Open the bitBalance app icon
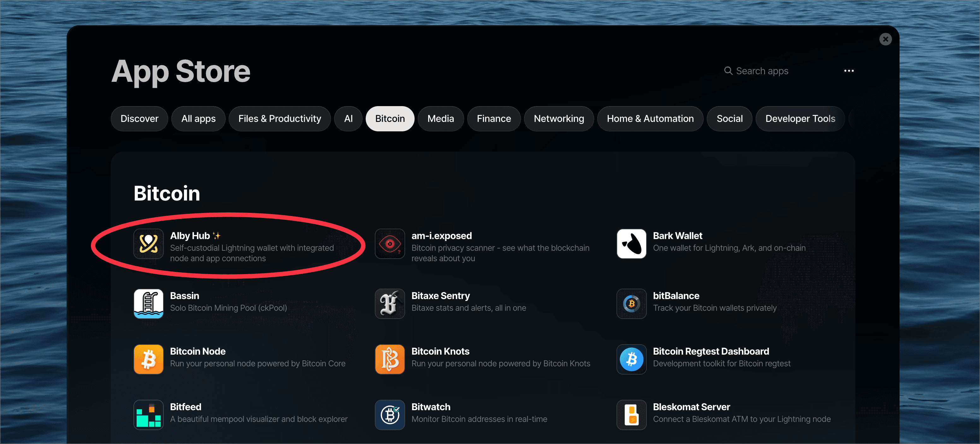 (x=631, y=303)
